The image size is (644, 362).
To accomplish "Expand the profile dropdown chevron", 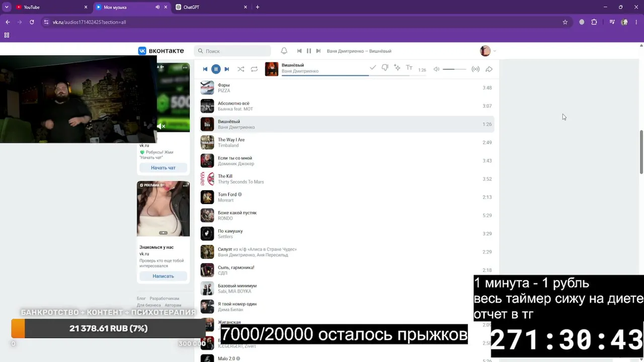I will [x=495, y=51].
